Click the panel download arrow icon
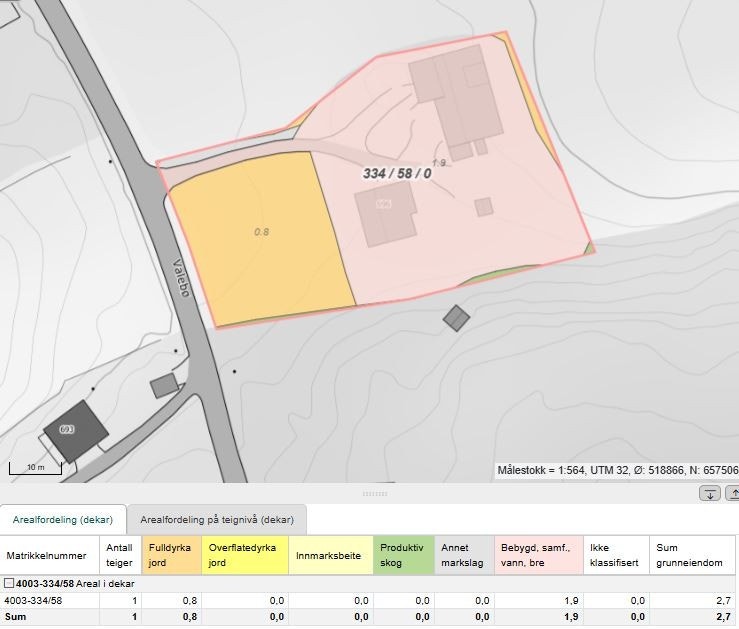Image resolution: width=739 pixels, height=629 pixels. click(x=710, y=493)
